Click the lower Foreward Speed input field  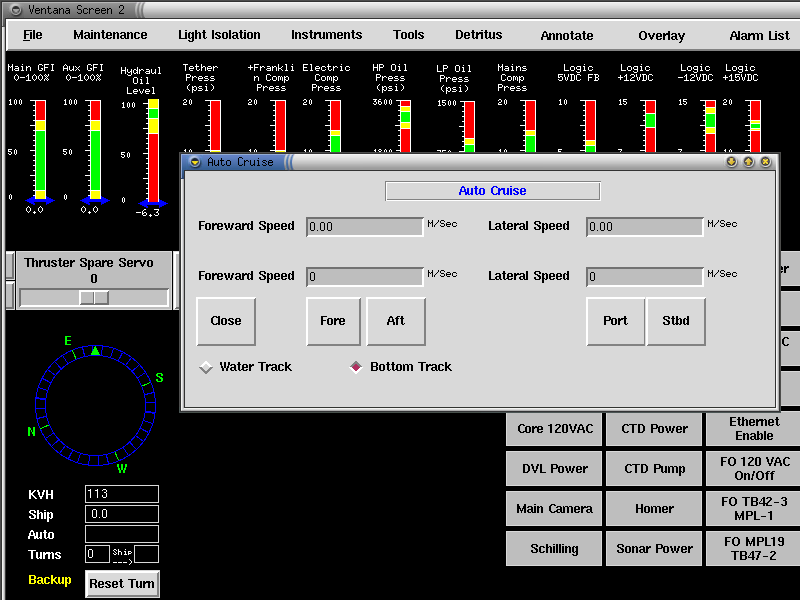point(365,277)
